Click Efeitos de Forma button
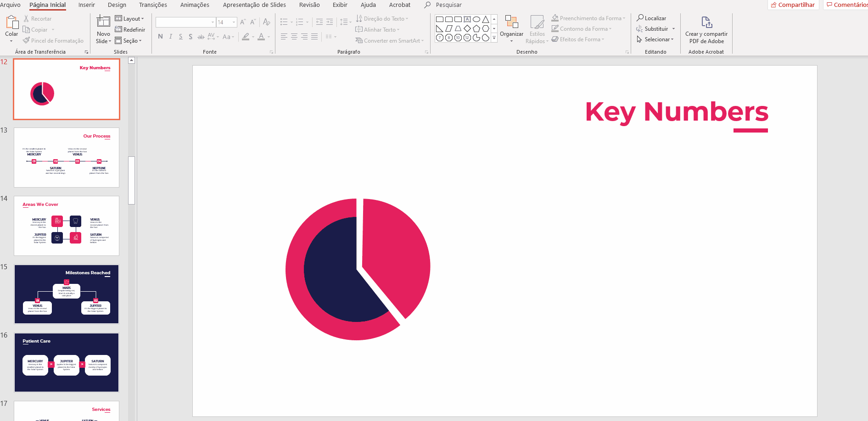The image size is (868, 421). pyautogui.click(x=578, y=39)
